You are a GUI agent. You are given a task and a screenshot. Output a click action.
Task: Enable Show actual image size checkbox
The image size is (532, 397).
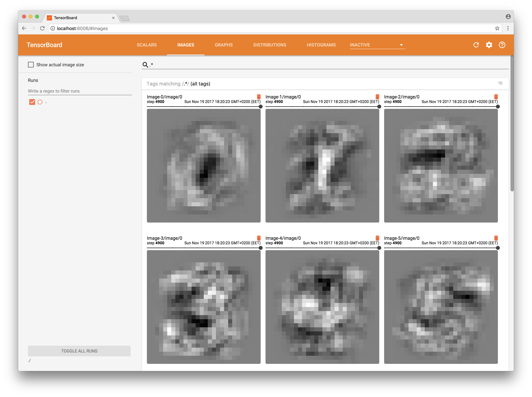coord(31,65)
